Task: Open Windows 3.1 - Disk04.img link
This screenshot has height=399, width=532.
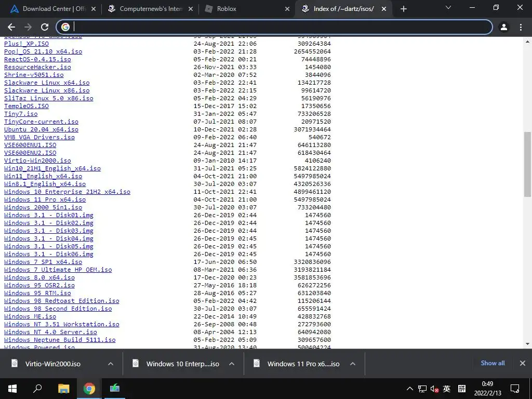Action: (x=48, y=238)
